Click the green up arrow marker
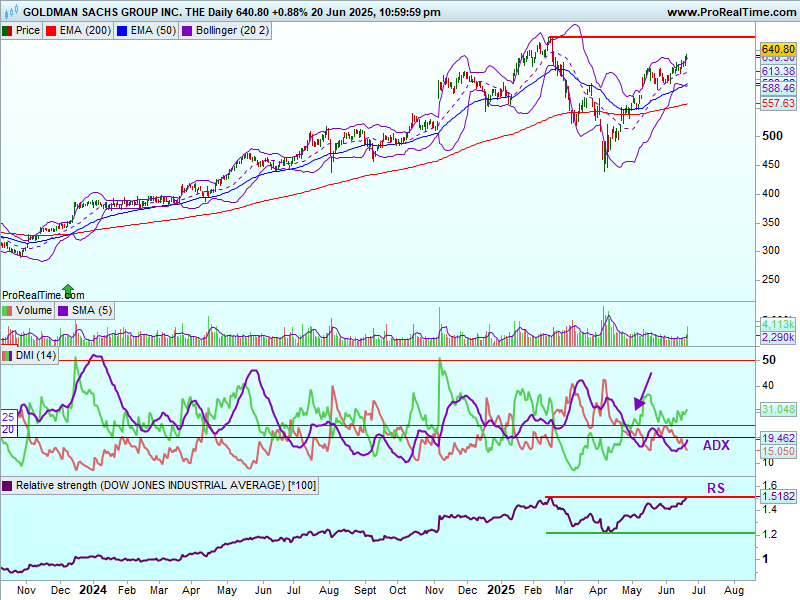 [x=67, y=290]
